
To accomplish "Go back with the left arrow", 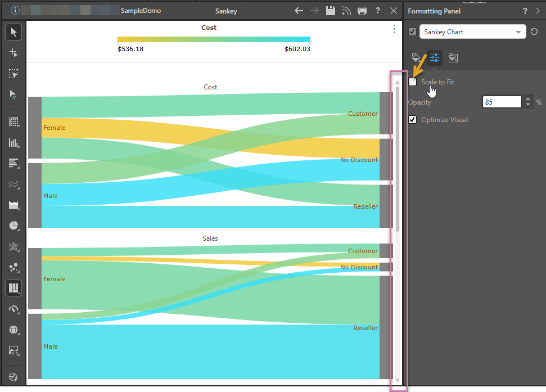I will (299, 11).
